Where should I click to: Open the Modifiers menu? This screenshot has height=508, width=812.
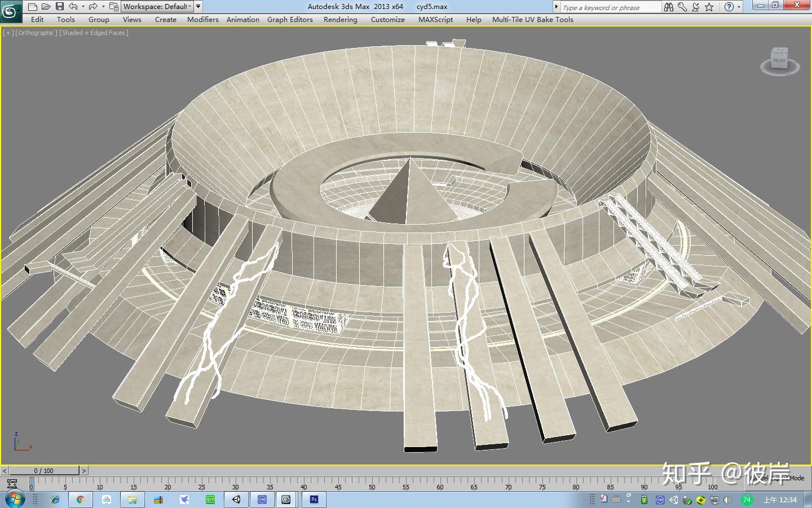pos(203,19)
